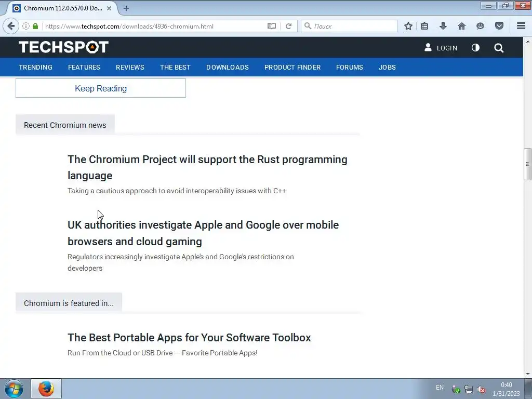This screenshot has height=399, width=532.
Task: Open the downloads arrow icon
Action: click(x=443, y=26)
